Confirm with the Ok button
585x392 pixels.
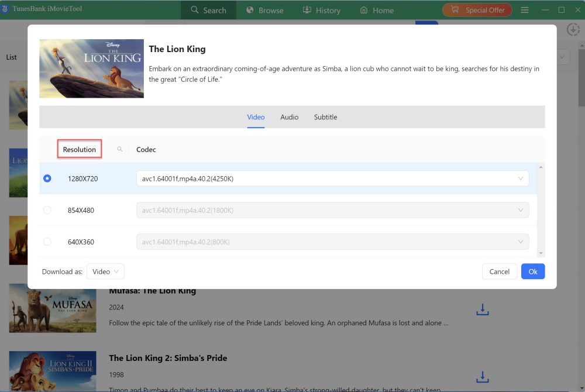pos(533,271)
